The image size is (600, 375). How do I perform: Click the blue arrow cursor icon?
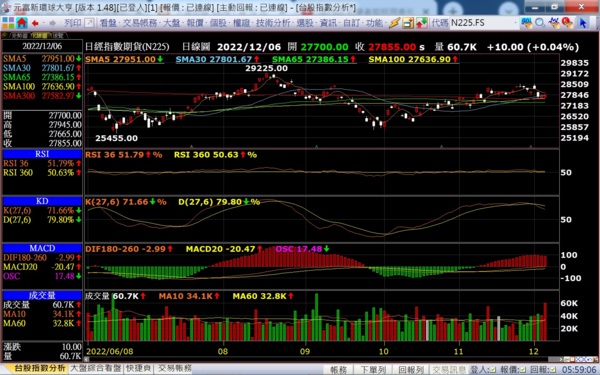tap(582, 23)
